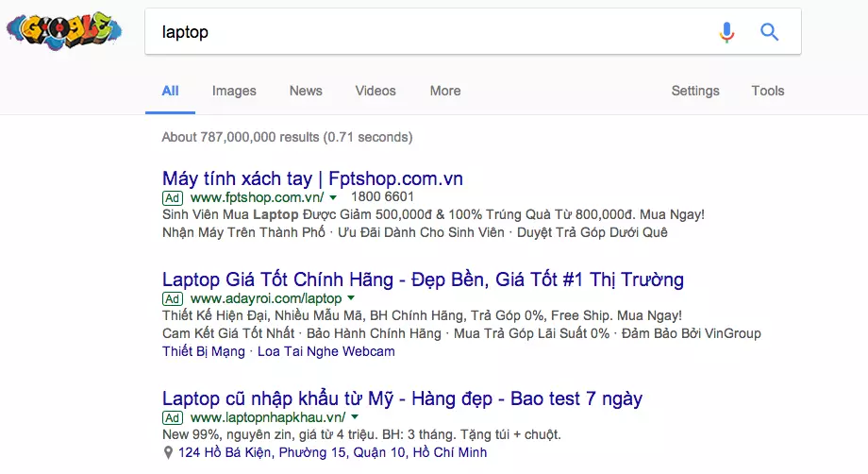Screen dimensions: 868x474
Task: Click the Ad badge beside www.laptopnhapkhau.vn
Action: click(172, 417)
